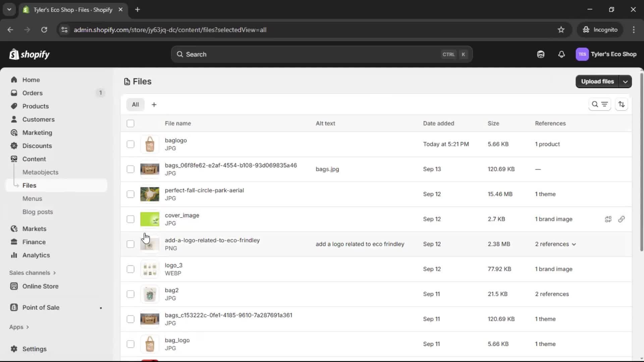
Task: Open the Upload files dropdown arrow
Action: [625, 81]
